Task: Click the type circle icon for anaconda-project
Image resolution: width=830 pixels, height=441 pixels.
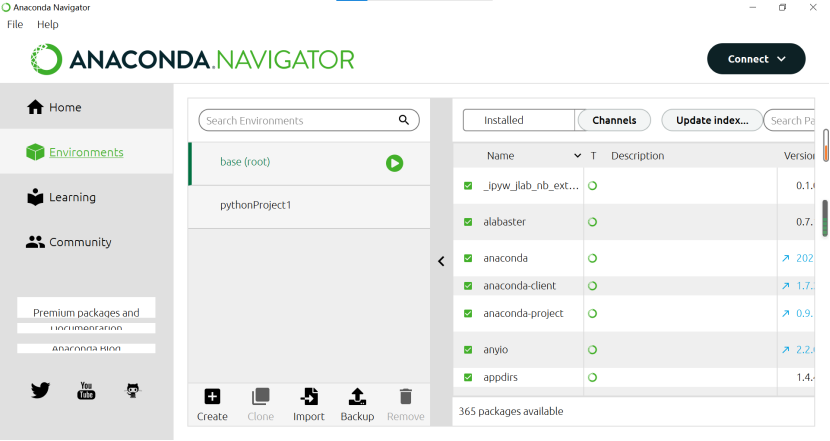Action: [x=592, y=313]
